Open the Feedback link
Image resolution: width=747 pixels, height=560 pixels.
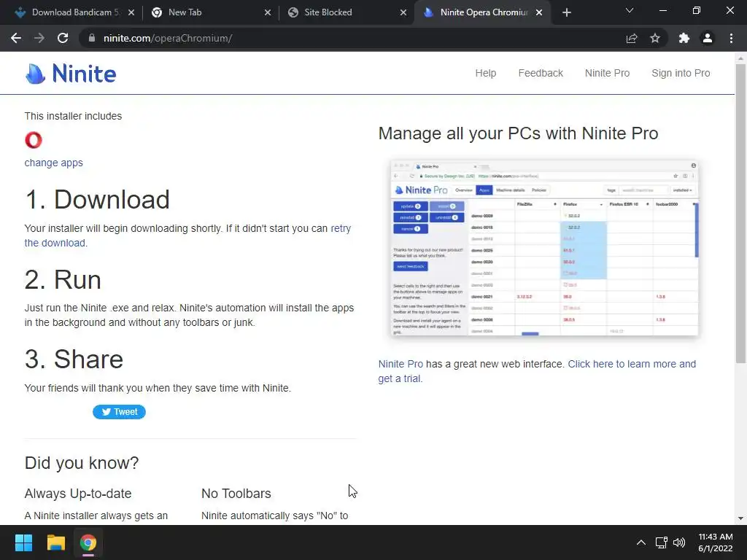541,73
